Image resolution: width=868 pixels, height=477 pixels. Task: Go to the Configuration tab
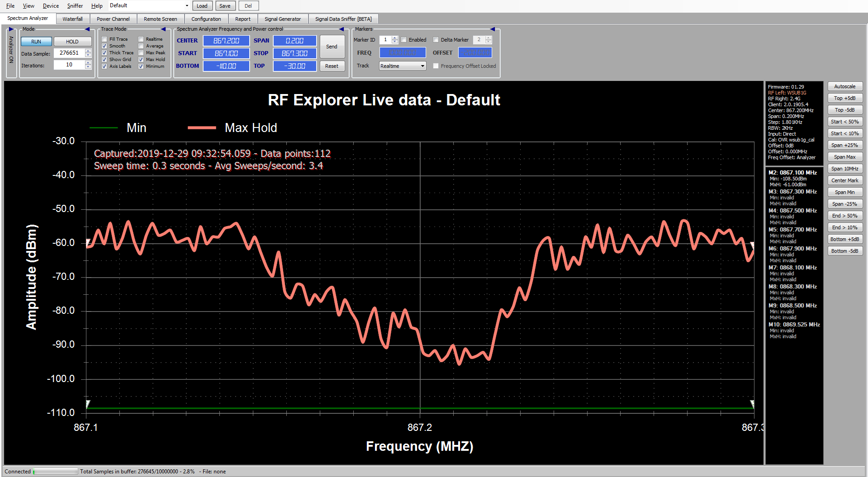206,19
